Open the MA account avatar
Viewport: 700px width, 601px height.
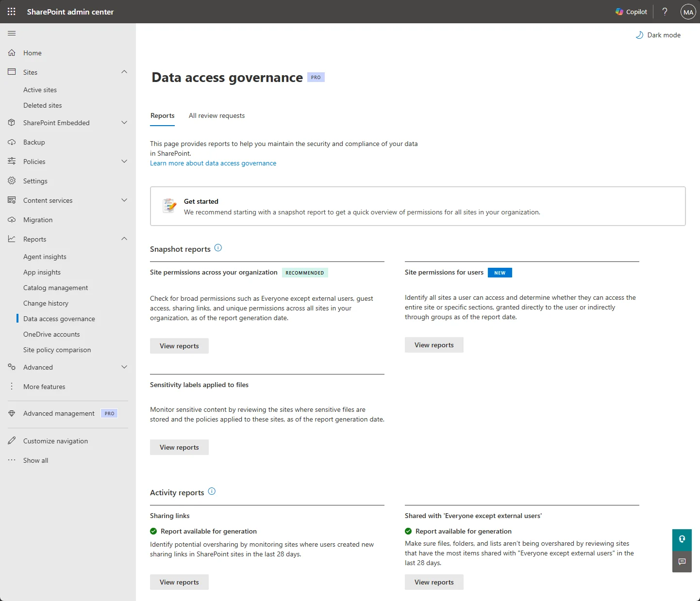[688, 12]
